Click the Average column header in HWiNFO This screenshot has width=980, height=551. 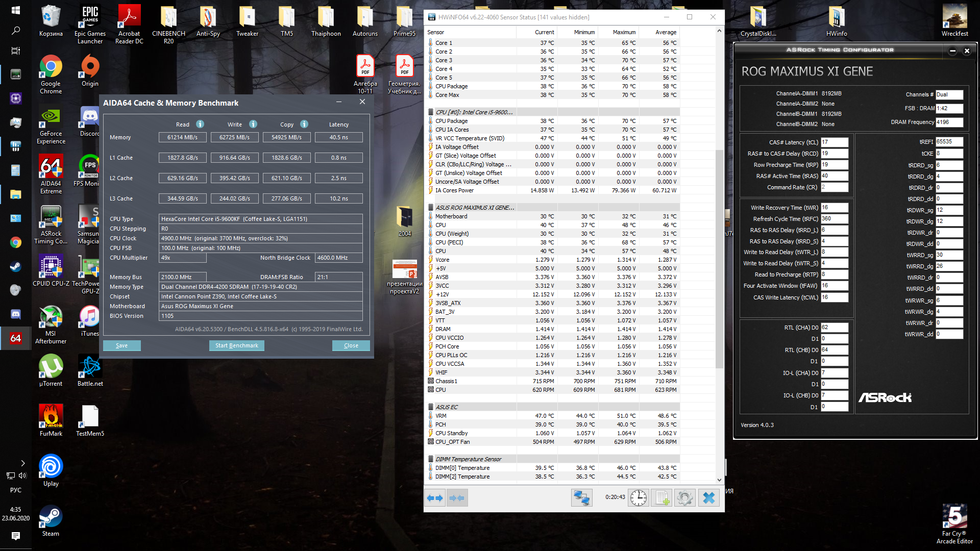[x=666, y=32]
